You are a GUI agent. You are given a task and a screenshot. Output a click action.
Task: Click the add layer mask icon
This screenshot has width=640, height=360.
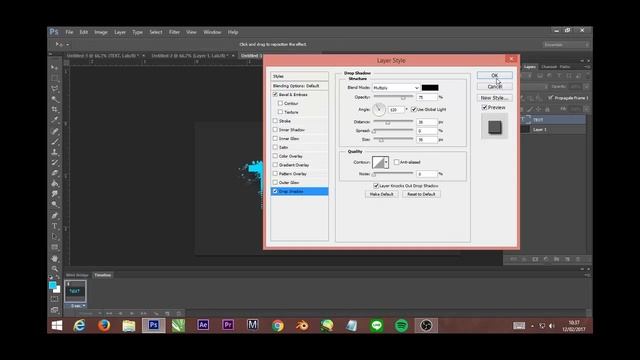tap(535, 259)
